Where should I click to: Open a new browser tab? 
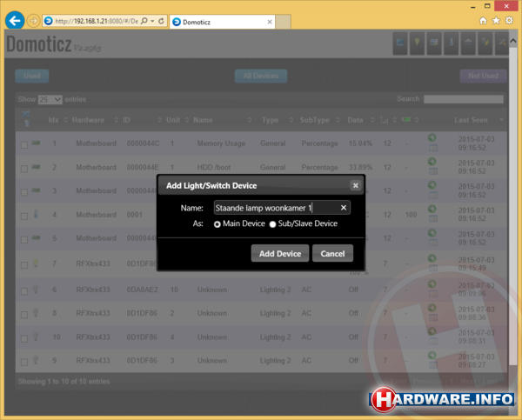(x=284, y=22)
